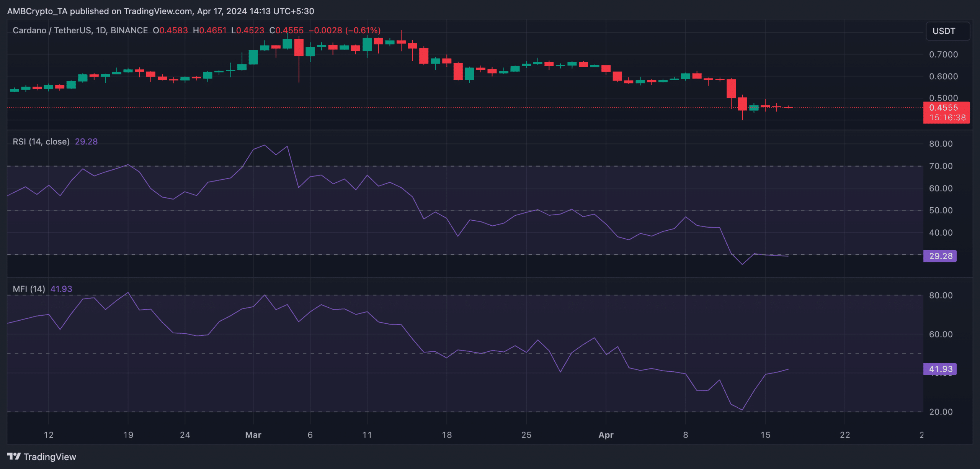Image resolution: width=980 pixels, height=469 pixels.
Task: Click the open price value O0.4583
Action: coord(170,30)
